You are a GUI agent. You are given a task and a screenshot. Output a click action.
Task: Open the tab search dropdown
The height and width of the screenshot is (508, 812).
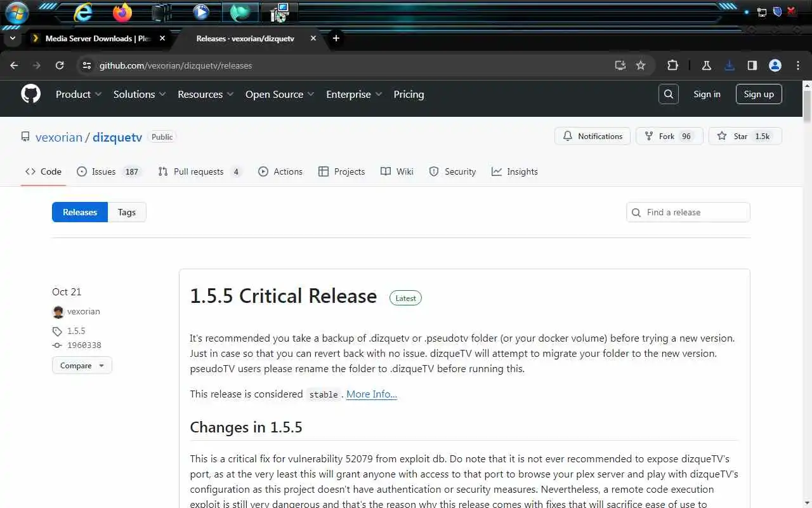pos(13,38)
